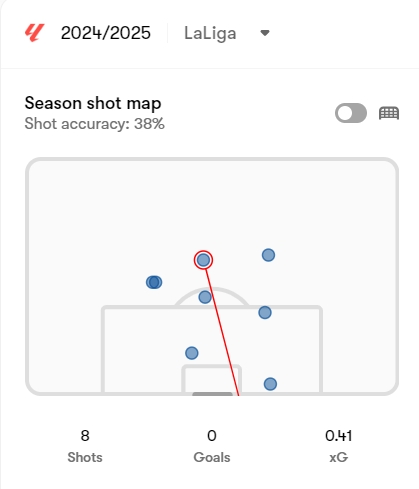Image resolution: width=419 pixels, height=489 pixels.
Task: Select the shot dot just inside the box's top edge
Action: click(x=265, y=313)
